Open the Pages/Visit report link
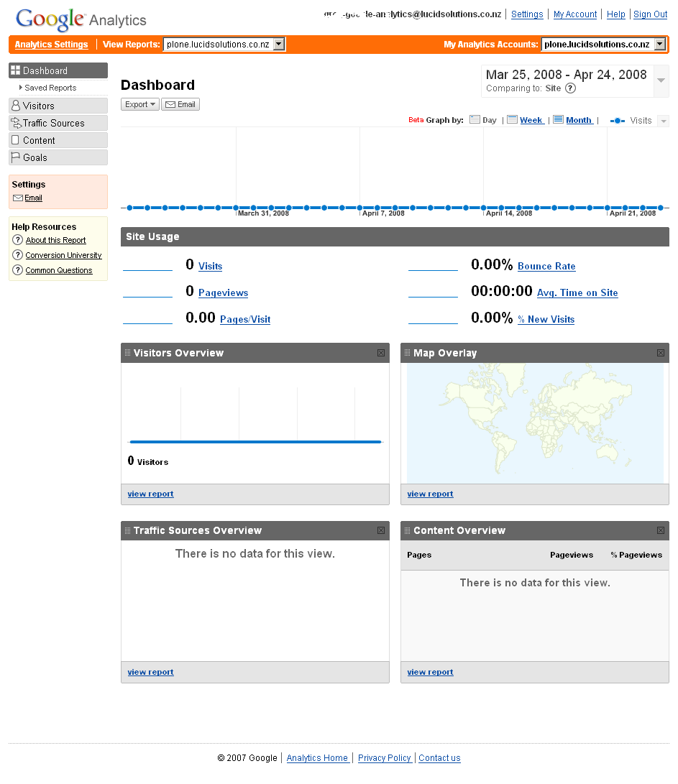This screenshot has width=678, height=784. pyautogui.click(x=245, y=320)
